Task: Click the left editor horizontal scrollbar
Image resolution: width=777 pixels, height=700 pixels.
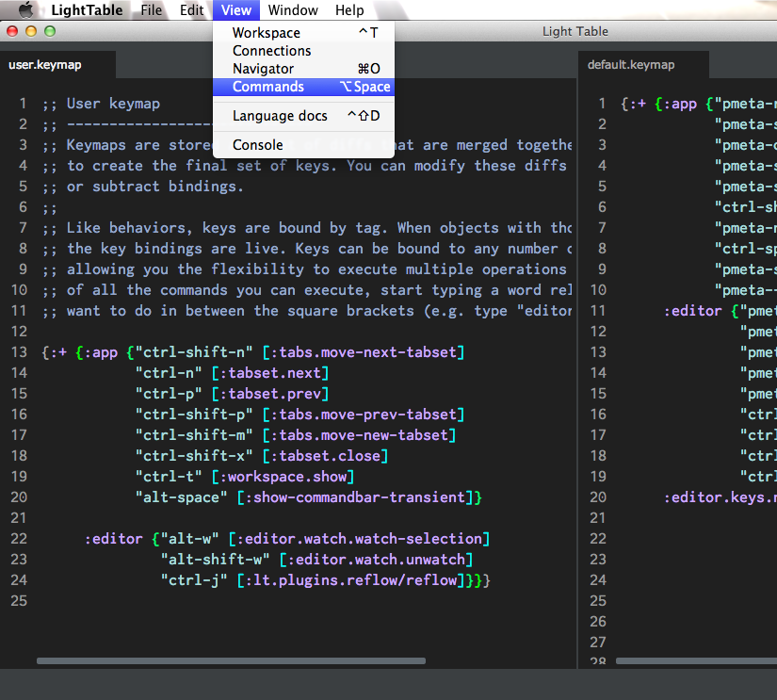Action: (x=231, y=661)
